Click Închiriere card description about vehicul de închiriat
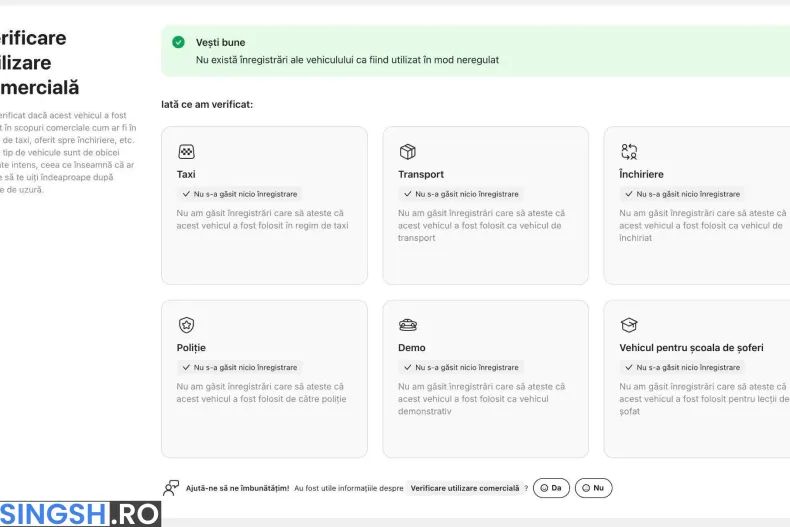 [702, 225]
